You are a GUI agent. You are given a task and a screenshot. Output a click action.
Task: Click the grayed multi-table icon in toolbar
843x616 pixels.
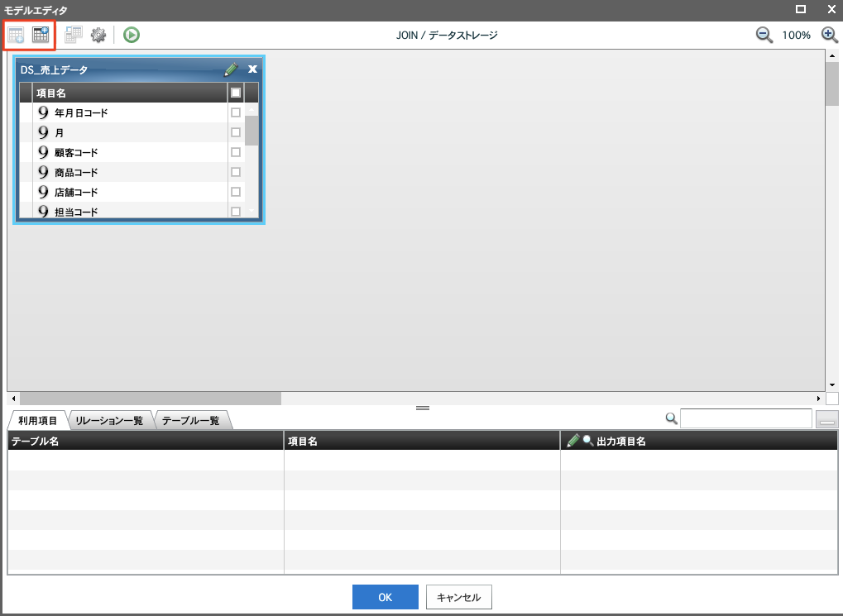pos(73,35)
